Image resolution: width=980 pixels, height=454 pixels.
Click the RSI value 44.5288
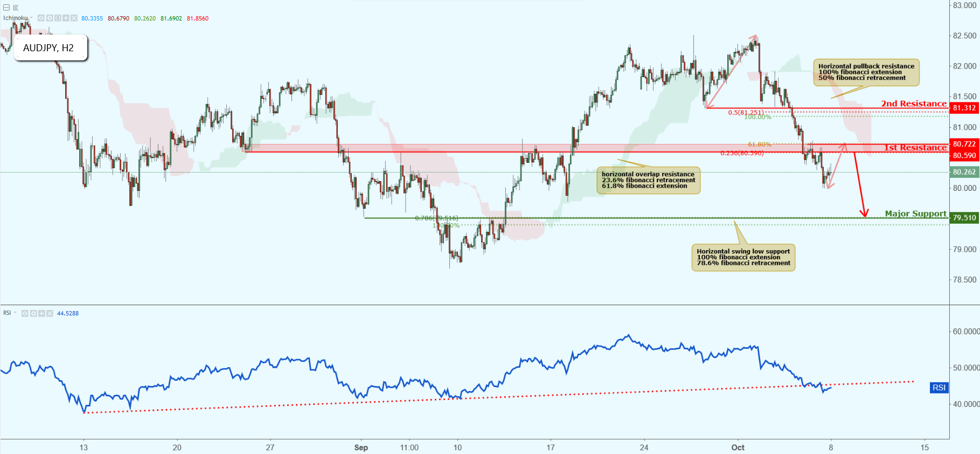click(68, 313)
